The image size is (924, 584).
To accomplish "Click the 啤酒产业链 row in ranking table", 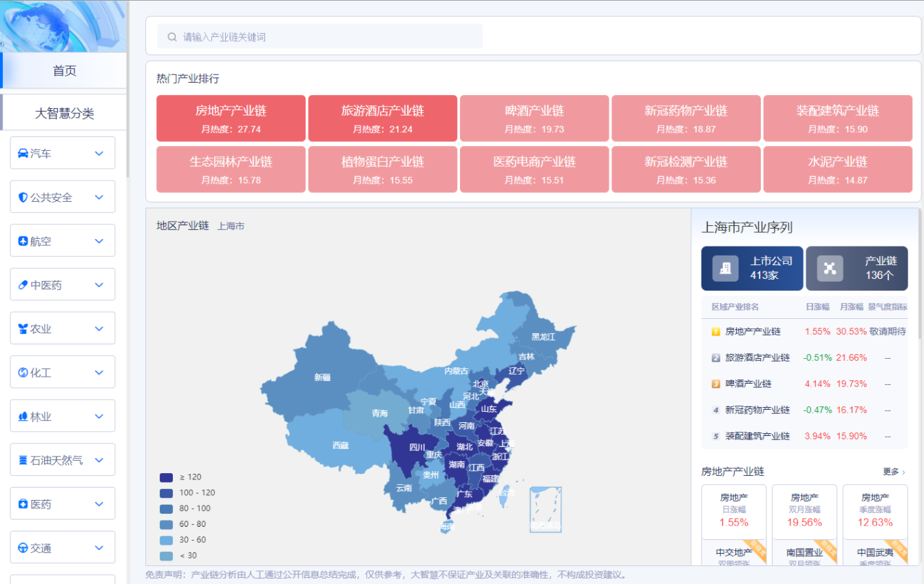I will pos(804,384).
